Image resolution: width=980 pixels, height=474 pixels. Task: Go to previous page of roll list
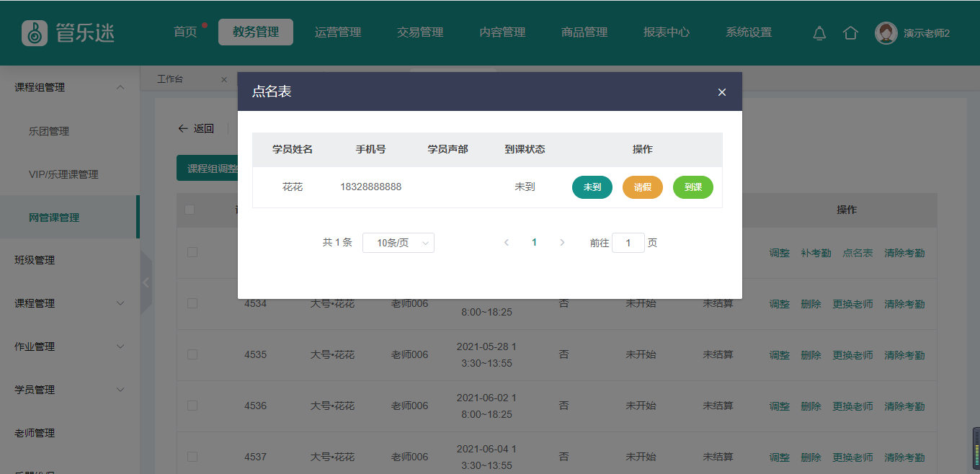click(x=507, y=243)
